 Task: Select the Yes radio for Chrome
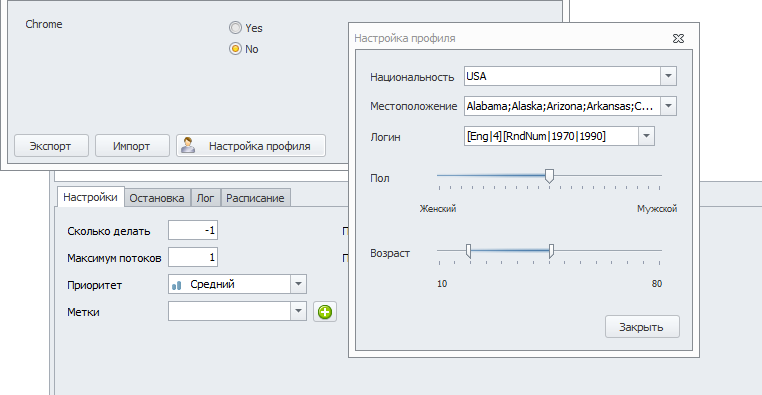point(235,28)
